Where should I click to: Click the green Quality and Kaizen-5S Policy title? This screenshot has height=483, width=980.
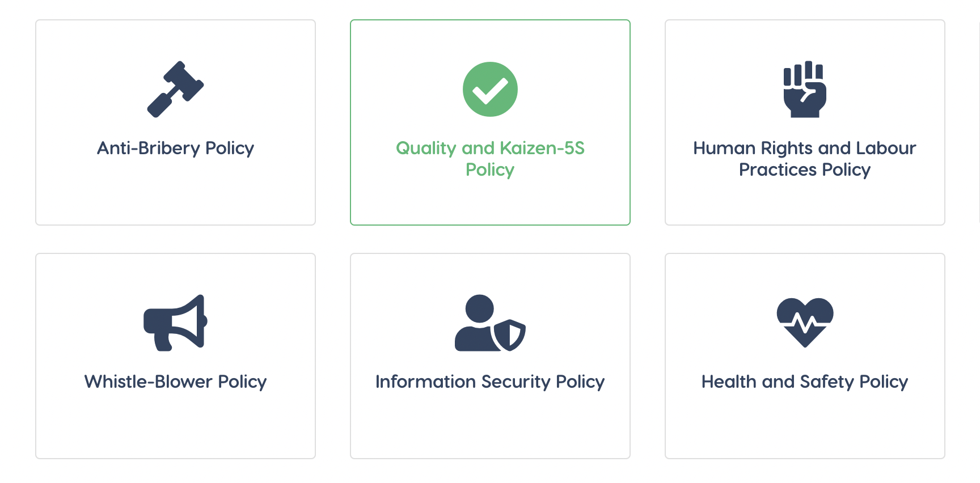490,158
